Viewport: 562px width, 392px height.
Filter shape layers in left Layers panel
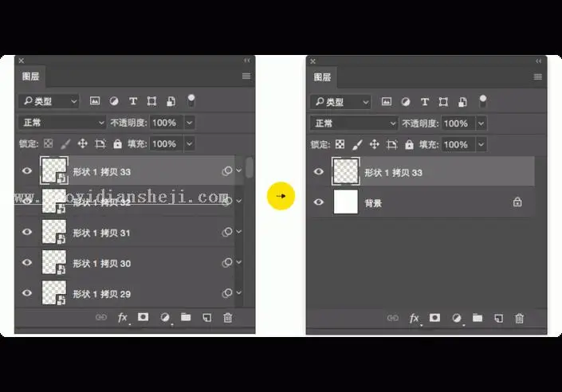(x=151, y=101)
